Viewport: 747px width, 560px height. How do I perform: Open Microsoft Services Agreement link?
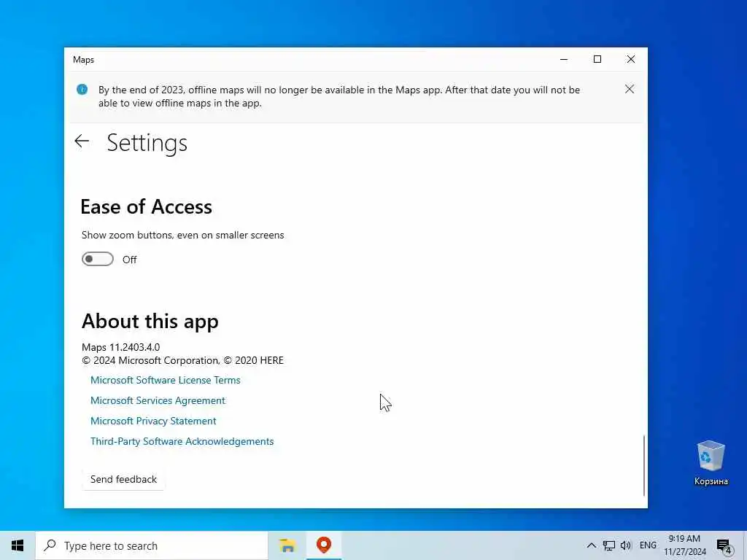point(158,400)
